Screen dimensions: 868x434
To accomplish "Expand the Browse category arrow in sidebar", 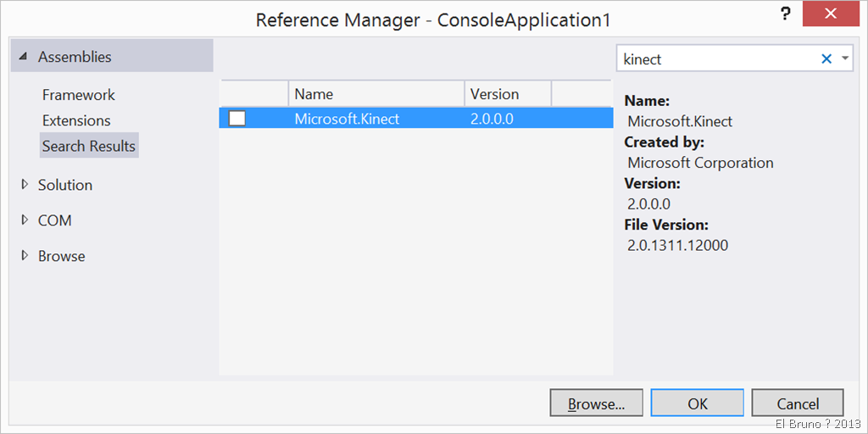I will pos(25,256).
